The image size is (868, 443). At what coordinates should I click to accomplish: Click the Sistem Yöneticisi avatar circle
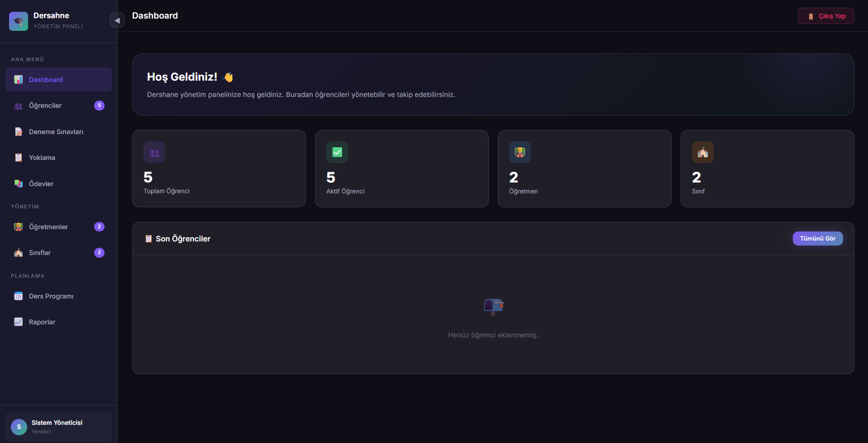pyautogui.click(x=19, y=427)
